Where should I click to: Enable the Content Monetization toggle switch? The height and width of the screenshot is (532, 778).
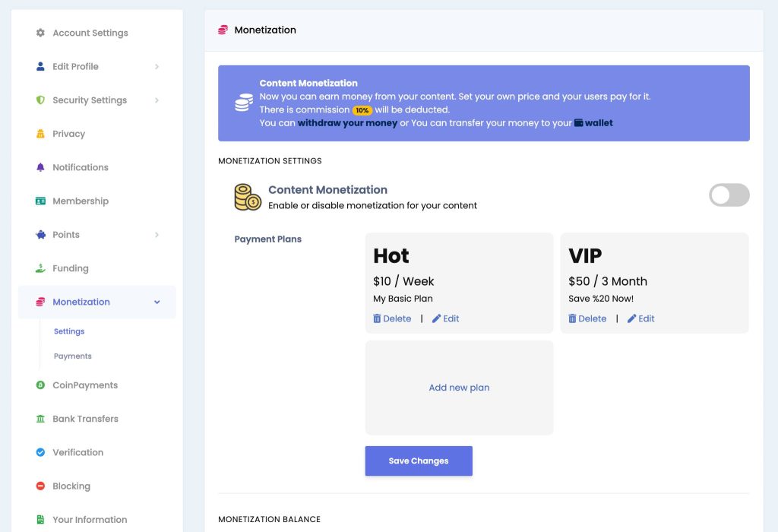(729, 195)
